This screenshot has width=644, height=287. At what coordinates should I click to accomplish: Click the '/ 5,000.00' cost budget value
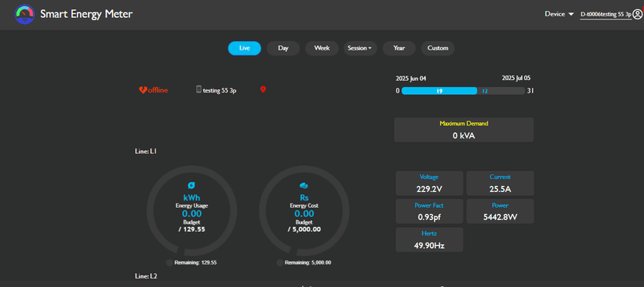tap(304, 229)
